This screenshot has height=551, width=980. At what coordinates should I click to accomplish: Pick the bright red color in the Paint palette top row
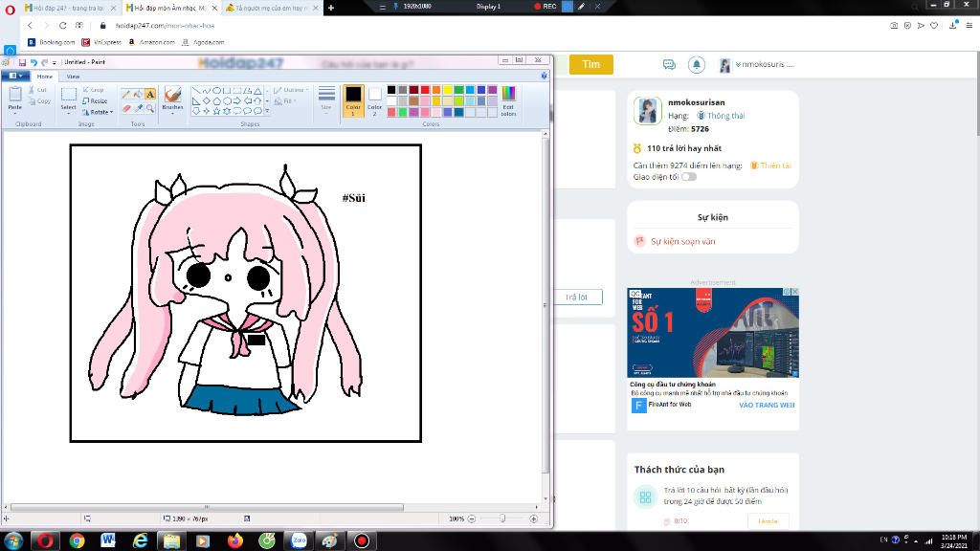[425, 90]
